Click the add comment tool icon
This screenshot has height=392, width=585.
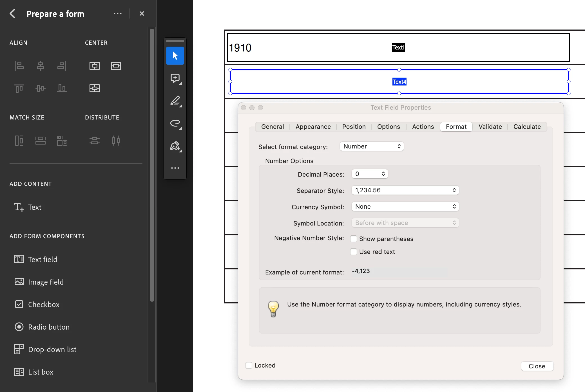175,78
